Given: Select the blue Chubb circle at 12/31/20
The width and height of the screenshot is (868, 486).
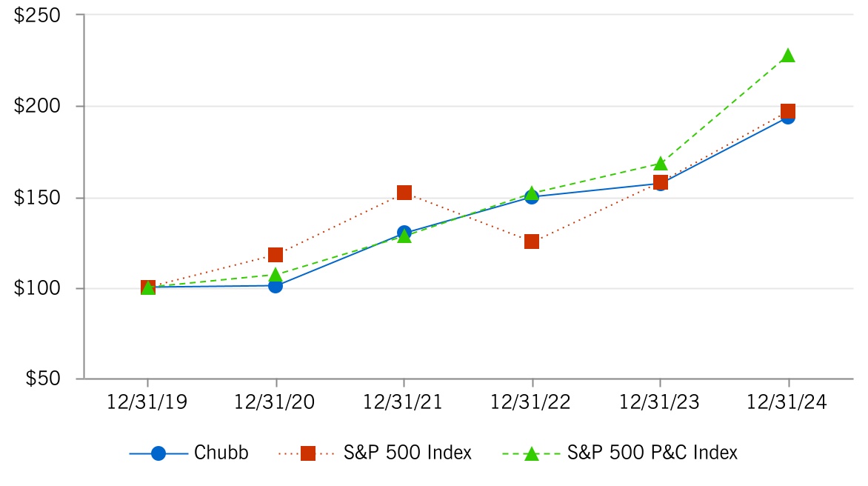Looking at the screenshot, I should point(276,285).
